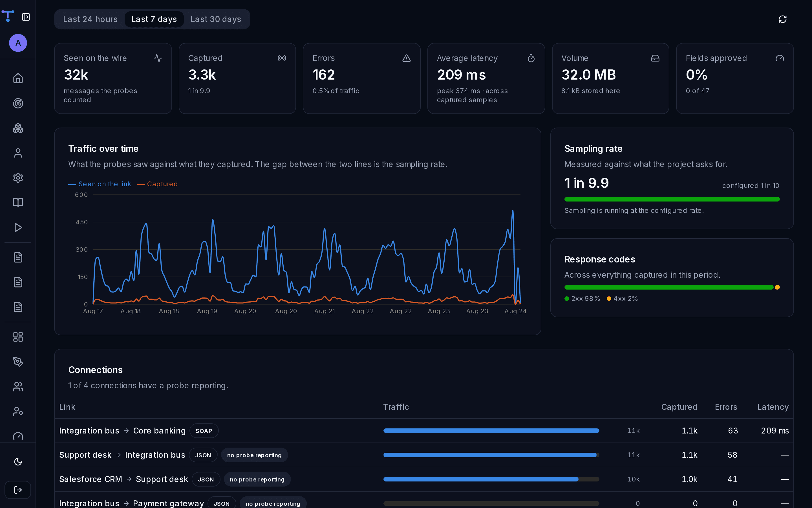Viewport: 812px width, 508px height.
Task: Click the Core banking traffic bar
Action: coord(491,431)
